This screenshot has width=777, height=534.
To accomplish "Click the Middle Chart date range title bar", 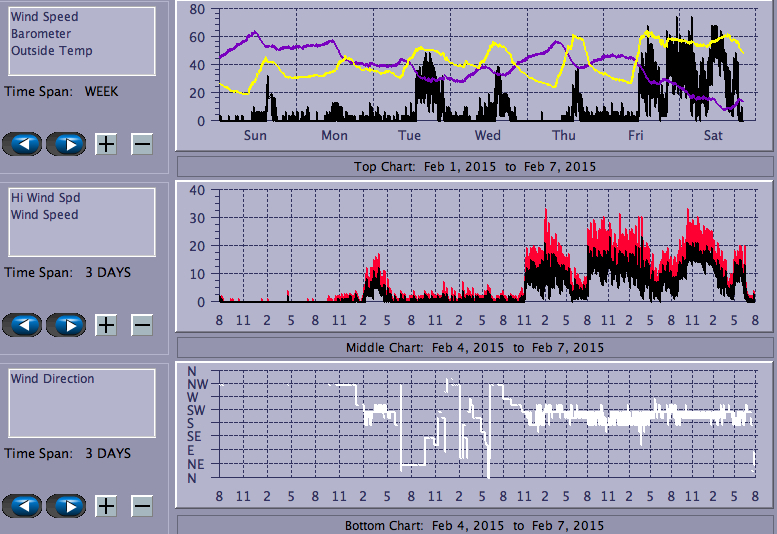I will [x=474, y=347].
